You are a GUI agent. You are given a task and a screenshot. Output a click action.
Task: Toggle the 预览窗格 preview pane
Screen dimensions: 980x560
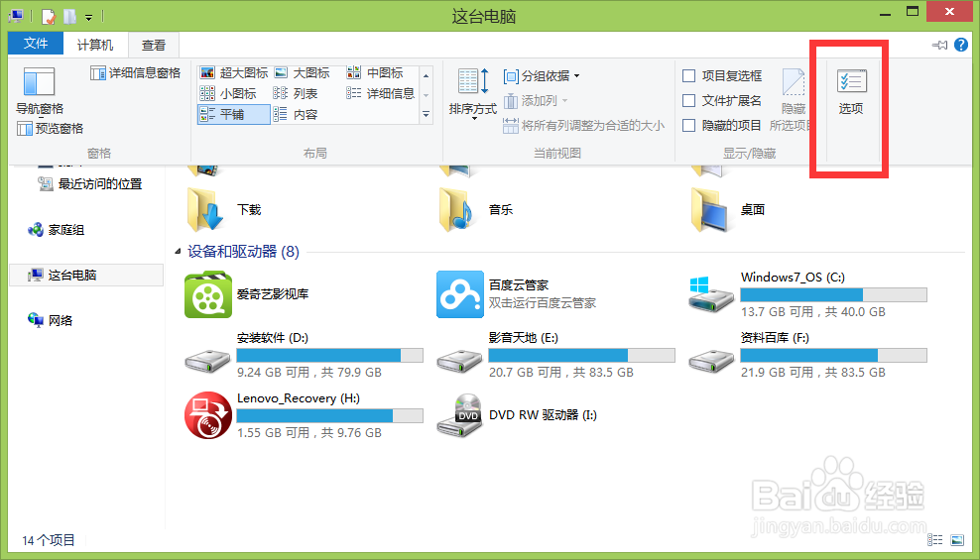point(50,129)
